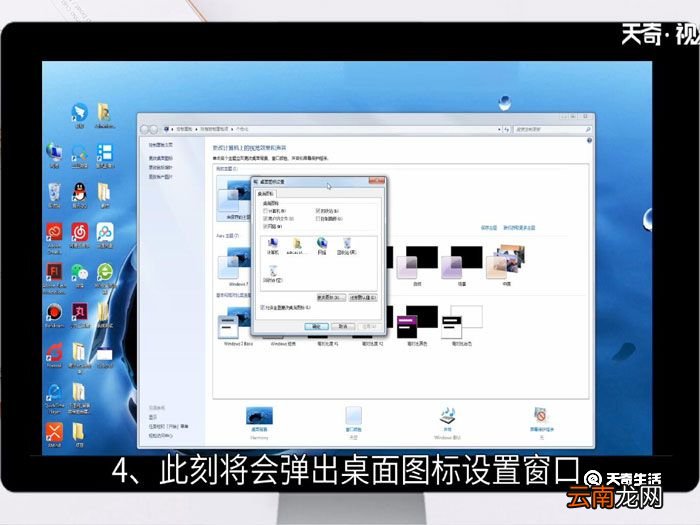Expand the breadcrumb arrow after 所有控制面板项
Image resolution: width=700 pixels, height=525 pixels.
(232, 129)
